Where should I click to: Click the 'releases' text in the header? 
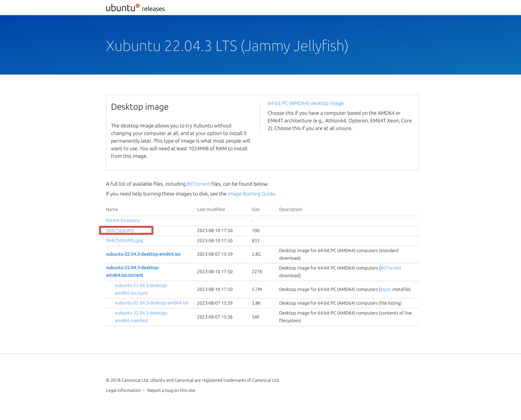153,9
